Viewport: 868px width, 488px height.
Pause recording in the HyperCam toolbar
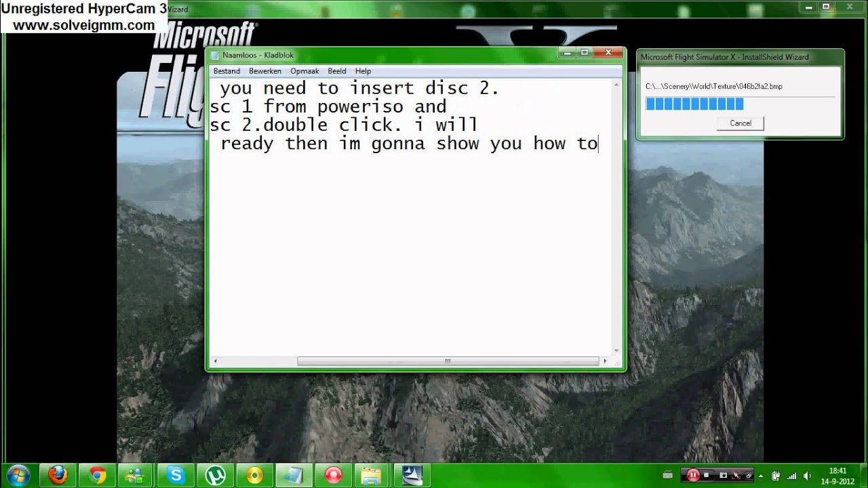pos(694,475)
